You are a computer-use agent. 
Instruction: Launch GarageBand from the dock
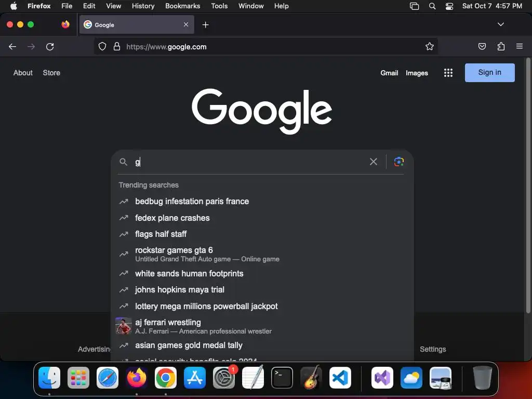click(x=311, y=377)
